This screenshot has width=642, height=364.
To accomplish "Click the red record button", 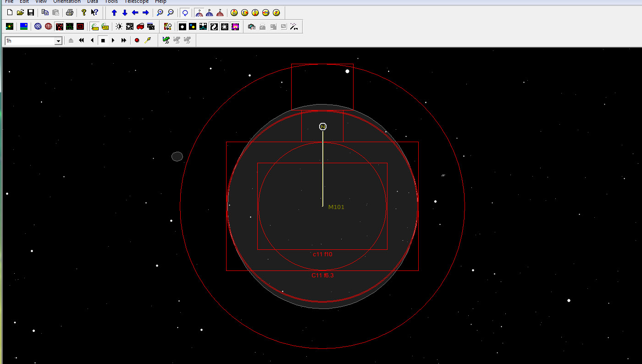I will coord(137,41).
